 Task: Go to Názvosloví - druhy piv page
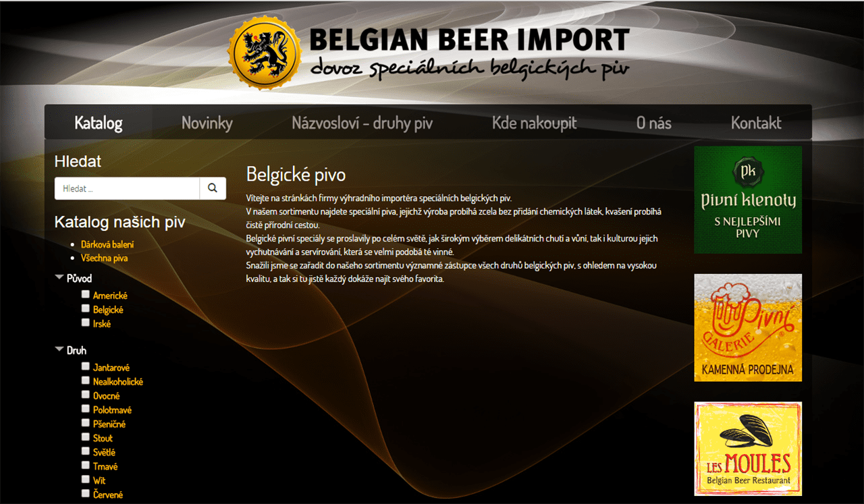pos(362,123)
